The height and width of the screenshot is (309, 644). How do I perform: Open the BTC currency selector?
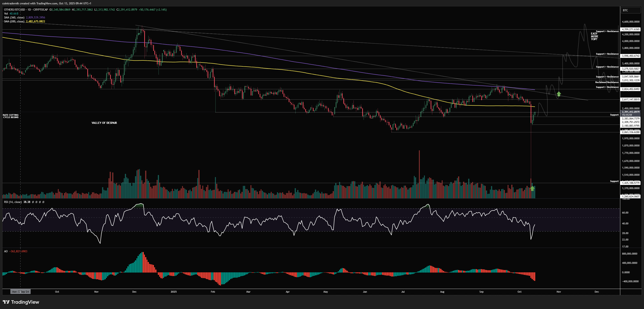(630, 10)
